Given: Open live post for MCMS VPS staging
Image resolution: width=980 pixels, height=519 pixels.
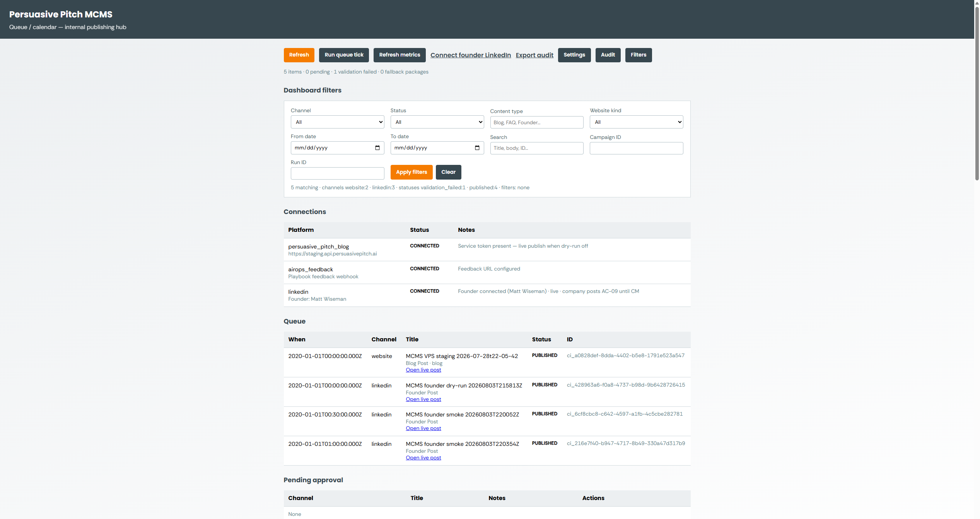Looking at the screenshot, I should tap(423, 370).
